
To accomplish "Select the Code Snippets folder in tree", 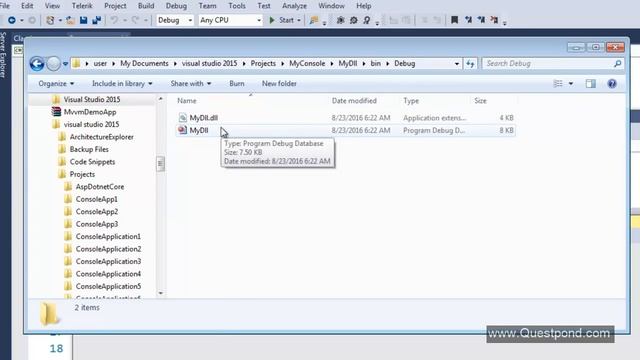I will [x=92, y=162].
